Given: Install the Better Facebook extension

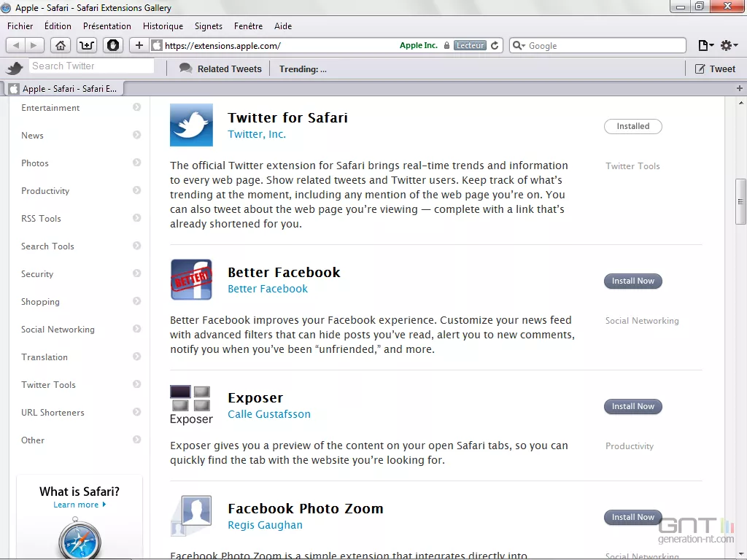Looking at the screenshot, I should coord(632,281).
